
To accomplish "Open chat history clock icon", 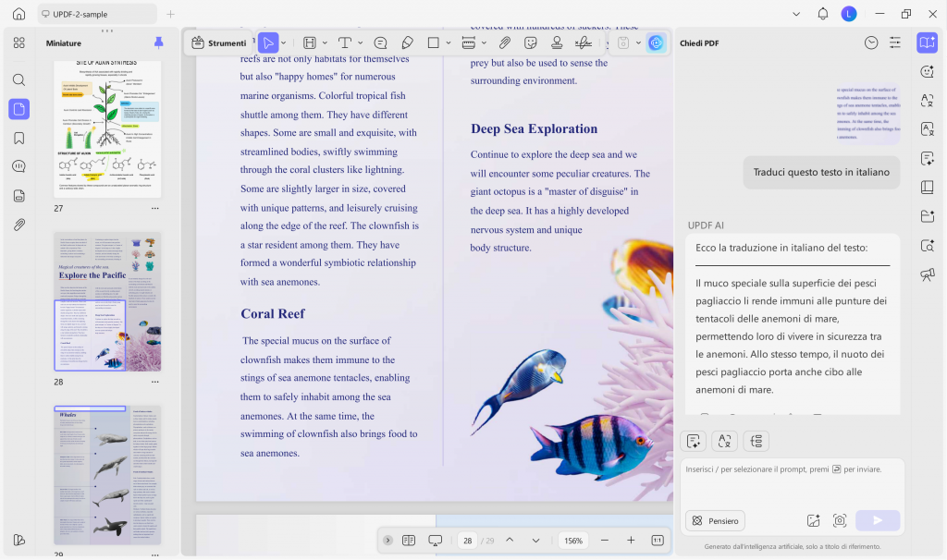I will (x=871, y=43).
